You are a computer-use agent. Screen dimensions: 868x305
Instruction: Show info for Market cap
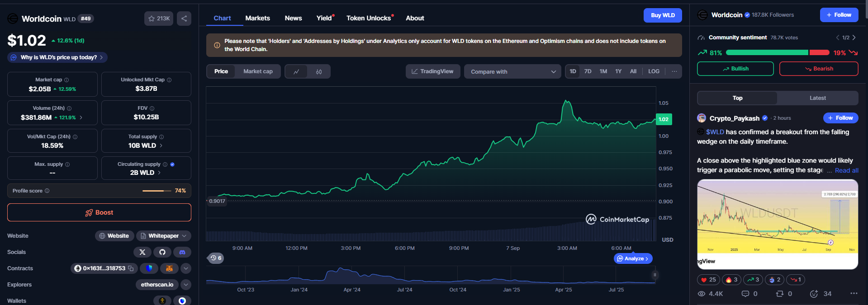click(66, 80)
